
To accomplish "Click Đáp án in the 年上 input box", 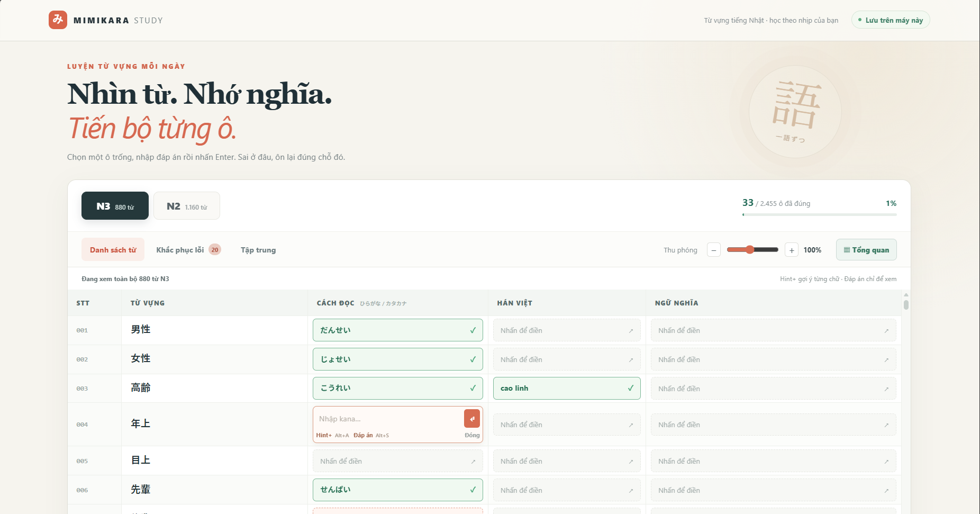I will [x=363, y=435].
